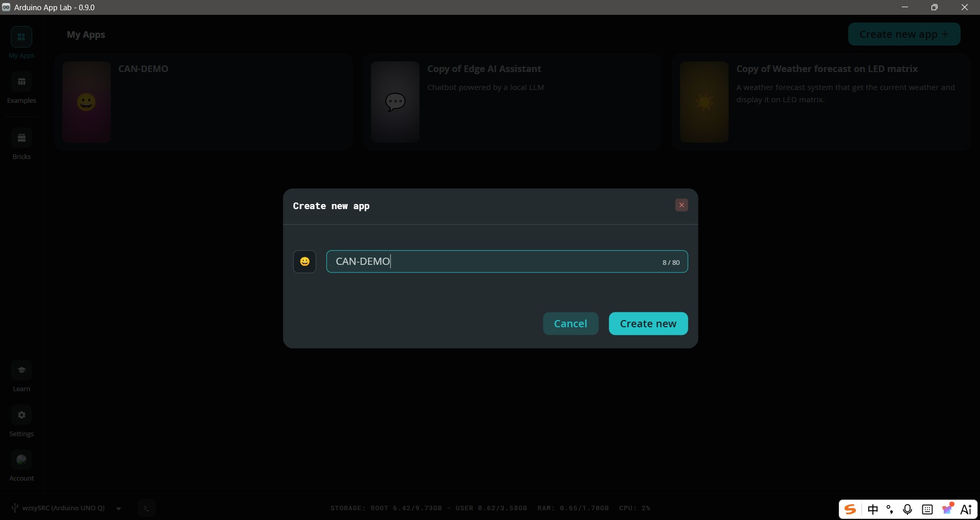Open the CAN-DEMO app thumbnail
This screenshot has width=980, height=520.
86,102
